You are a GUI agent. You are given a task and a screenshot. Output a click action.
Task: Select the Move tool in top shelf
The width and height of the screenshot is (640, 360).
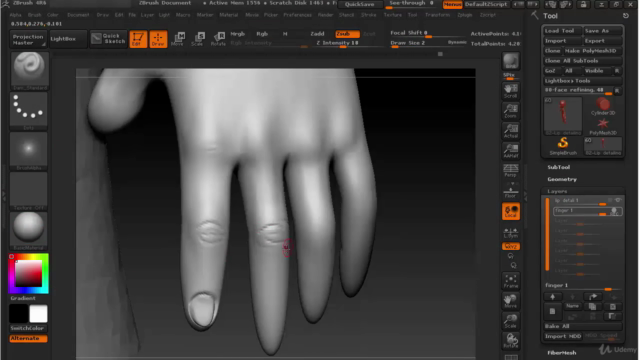coord(178,39)
